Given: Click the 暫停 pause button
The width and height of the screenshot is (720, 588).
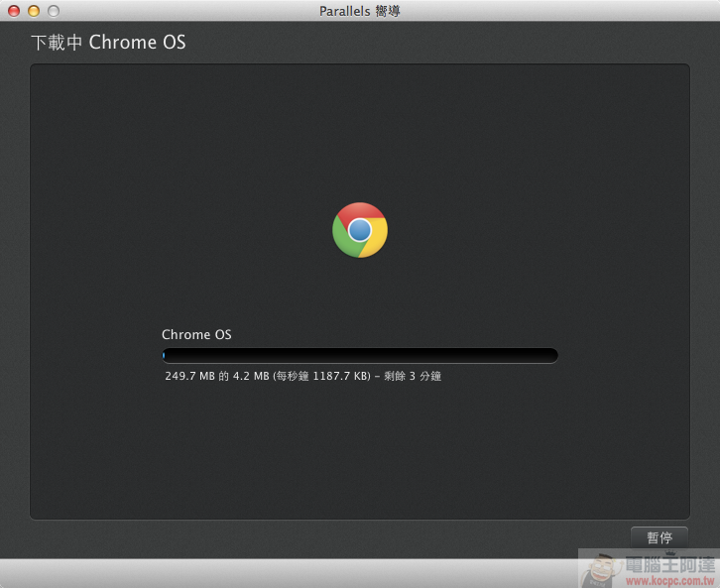Looking at the screenshot, I should coord(660,537).
